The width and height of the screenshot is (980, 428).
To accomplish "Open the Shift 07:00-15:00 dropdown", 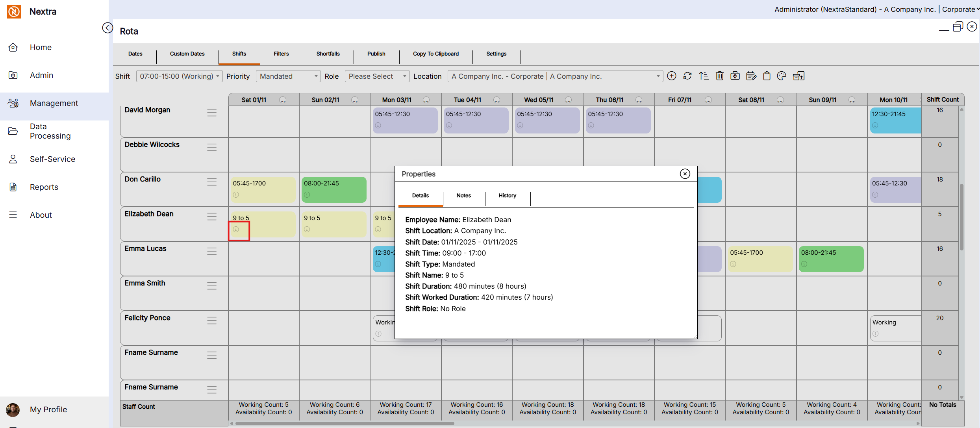I will pos(179,76).
